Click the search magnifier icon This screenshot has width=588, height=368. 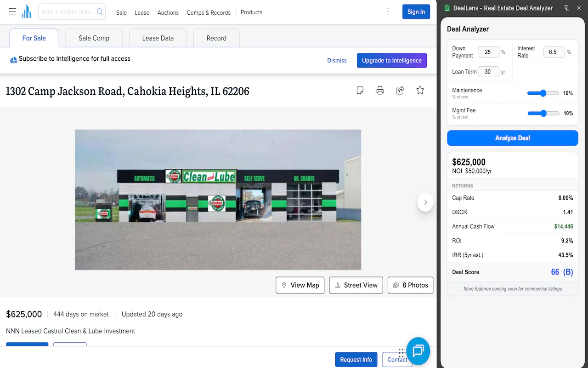click(100, 11)
